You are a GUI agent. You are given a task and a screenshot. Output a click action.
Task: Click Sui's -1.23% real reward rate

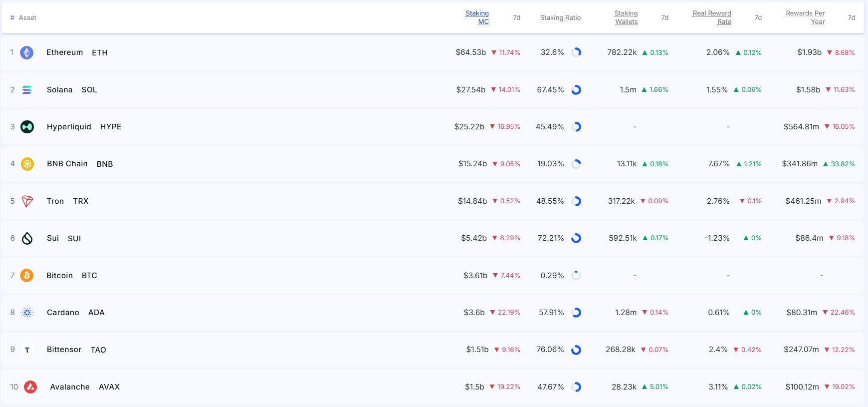point(717,238)
